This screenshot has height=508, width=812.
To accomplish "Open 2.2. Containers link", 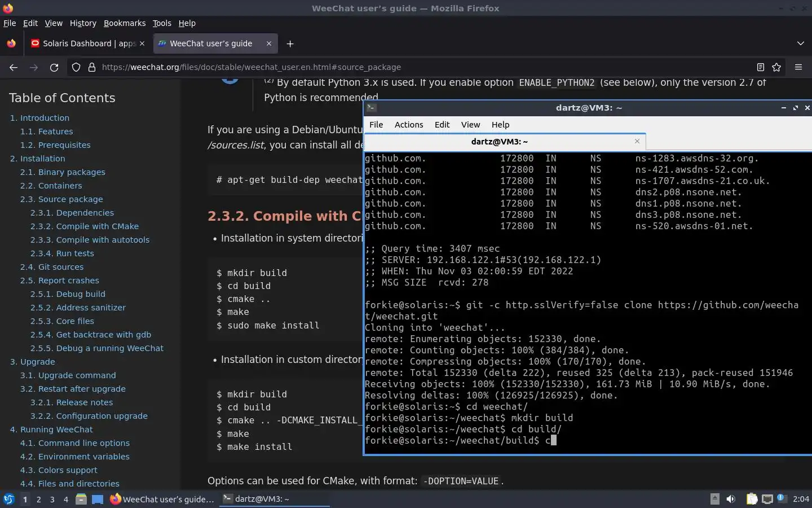I will tap(51, 186).
